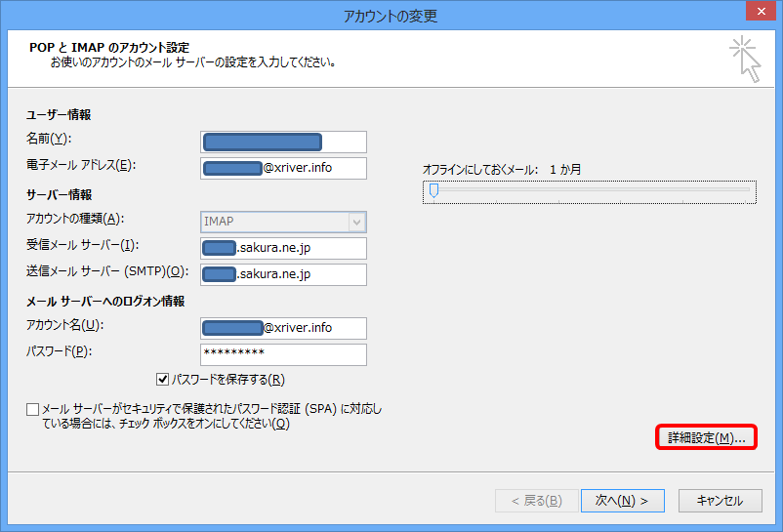Open the アカウントの種類 IMAP dropdown
This screenshot has height=532, width=783.
point(283,222)
